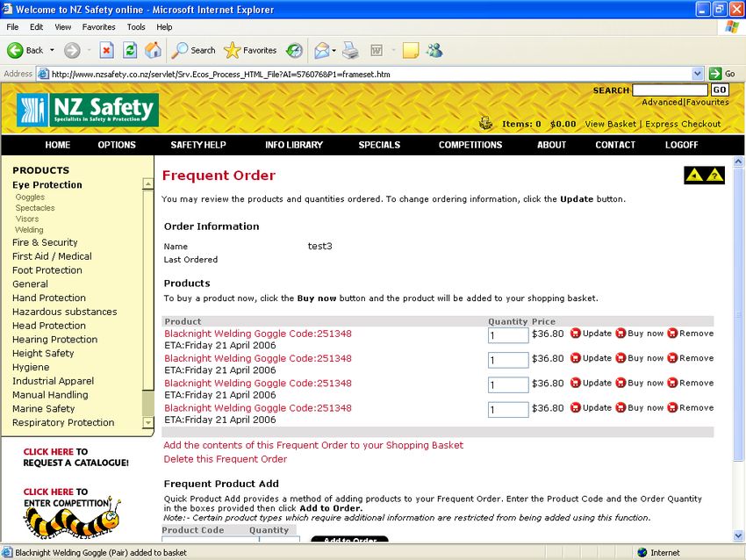Open the Respiratory Protection category
The width and height of the screenshot is (746, 560).
coord(63,422)
